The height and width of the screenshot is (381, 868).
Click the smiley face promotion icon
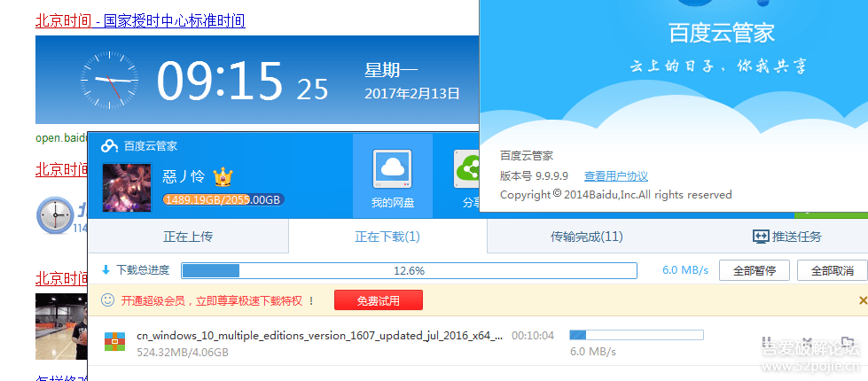pos(108,300)
